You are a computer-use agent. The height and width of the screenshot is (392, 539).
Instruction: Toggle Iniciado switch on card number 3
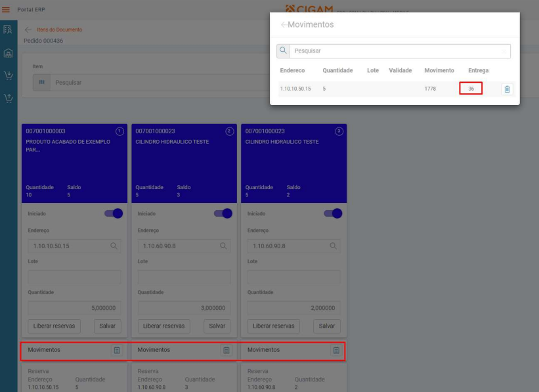point(333,213)
